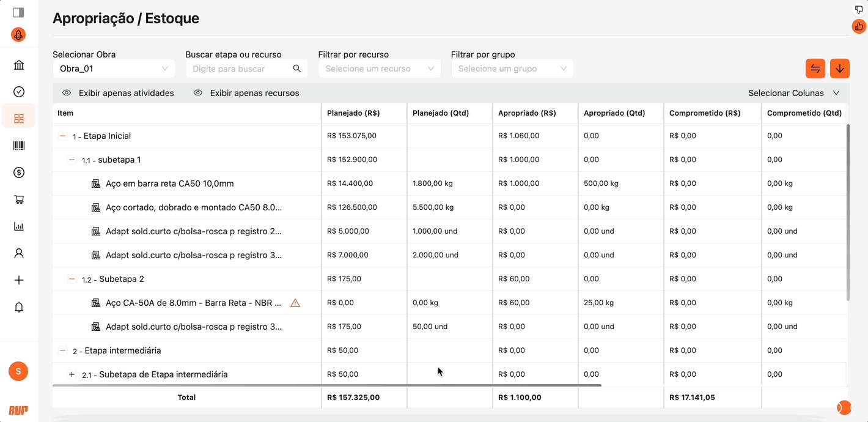Click the barcode sidebar icon
This screenshot has height=422, width=868.
coord(19,146)
